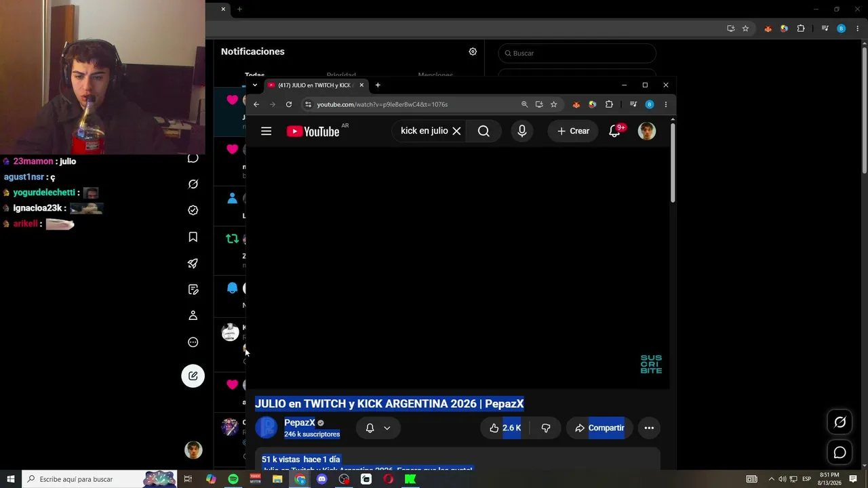Viewport: 868px width, 488px height.
Task: Open Discord from the taskbar
Action: tap(322, 479)
